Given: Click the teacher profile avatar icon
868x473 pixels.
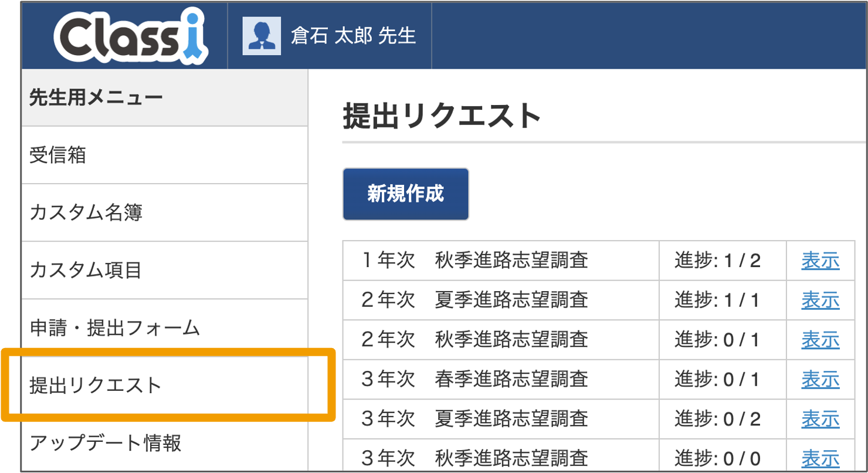Looking at the screenshot, I should [262, 36].
